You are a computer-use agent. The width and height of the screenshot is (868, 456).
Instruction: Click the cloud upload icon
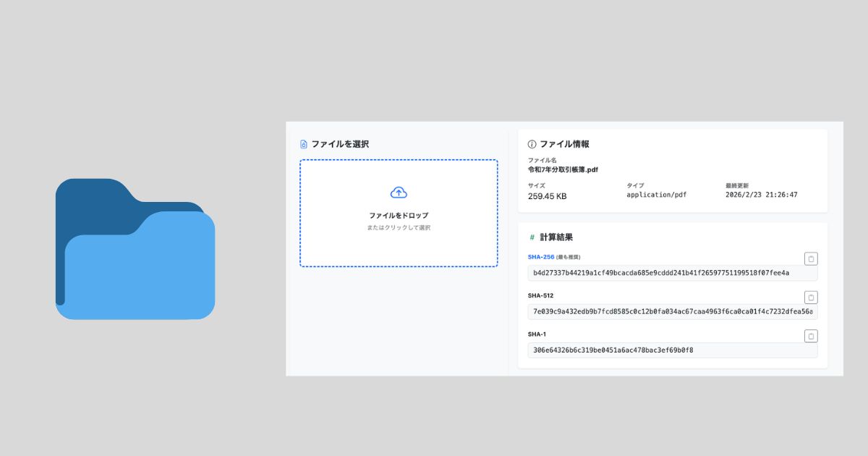[399, 193]
